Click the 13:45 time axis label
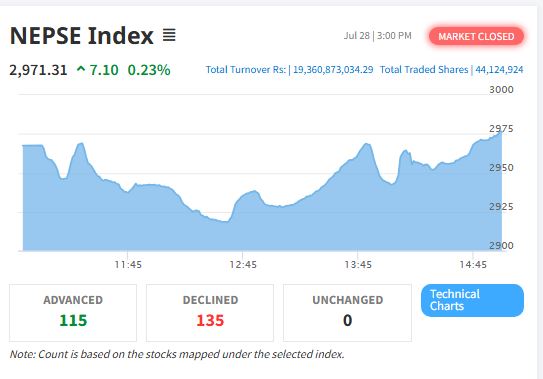543x379 pixels. [358, 265]
